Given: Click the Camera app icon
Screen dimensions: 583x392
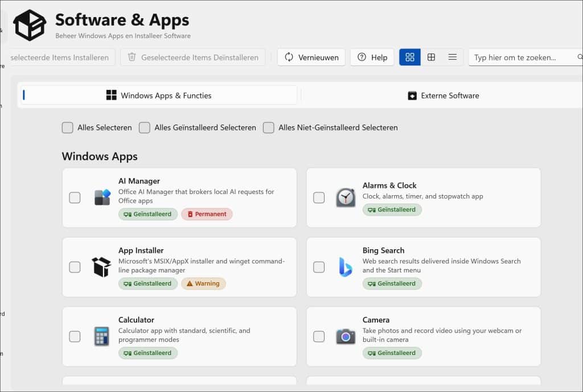Looking at the screenshot, I should click(x=346, y=336).
